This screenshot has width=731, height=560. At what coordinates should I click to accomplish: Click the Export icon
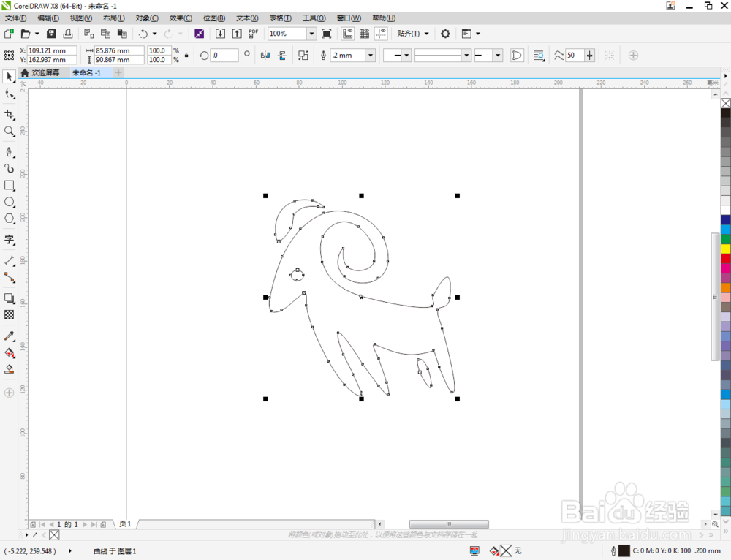pyautogui.click(x=237, y=34)
